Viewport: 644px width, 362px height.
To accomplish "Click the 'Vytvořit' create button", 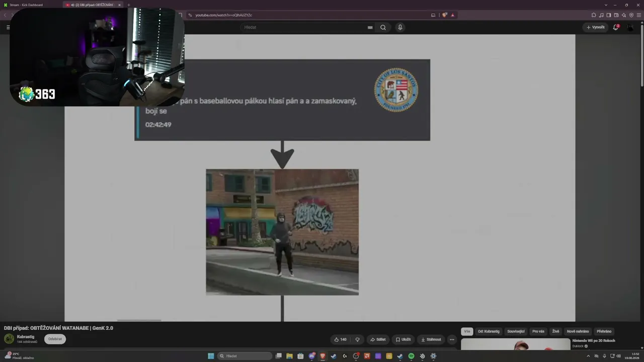I will coord(596,27).
